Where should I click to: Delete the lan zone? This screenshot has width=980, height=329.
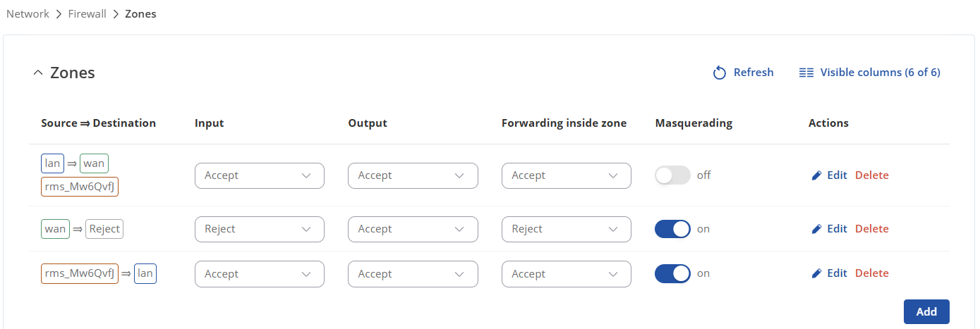pyautogui.click(x=872, y=175)
